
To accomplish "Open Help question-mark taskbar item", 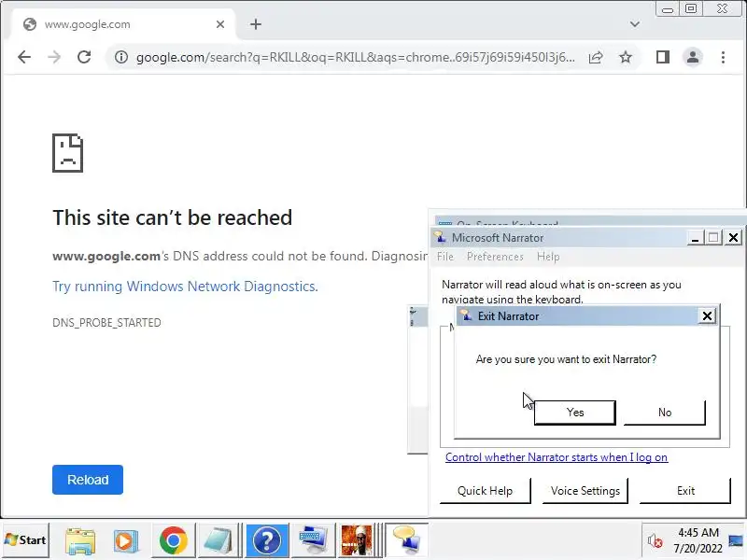I will [267, 540].
